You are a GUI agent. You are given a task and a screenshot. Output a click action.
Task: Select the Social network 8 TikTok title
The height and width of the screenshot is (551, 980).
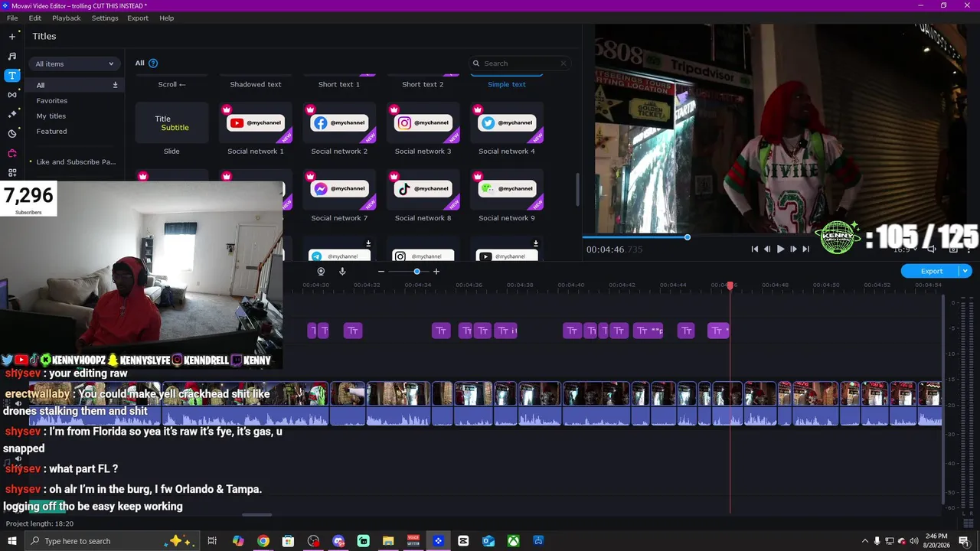(423, 189)
